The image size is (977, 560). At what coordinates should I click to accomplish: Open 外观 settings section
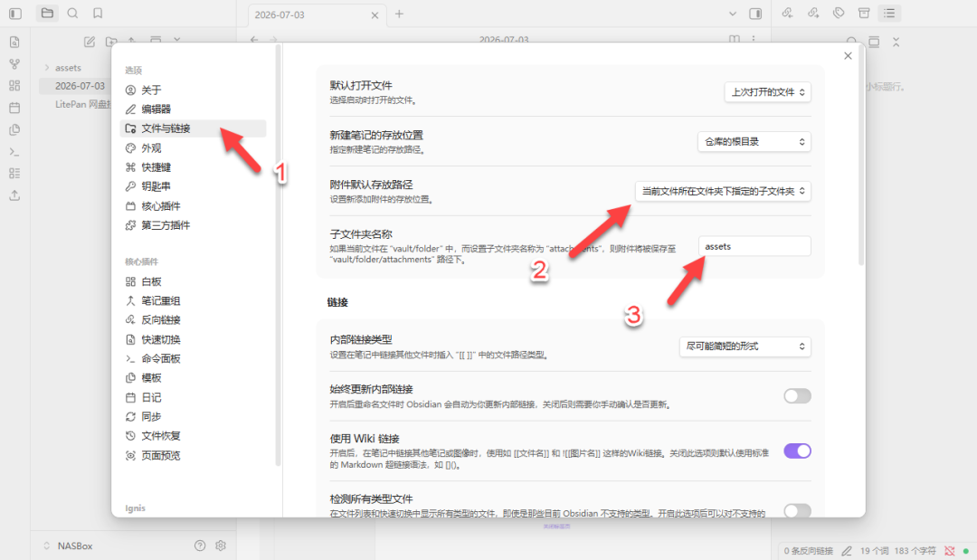point(194,147)
